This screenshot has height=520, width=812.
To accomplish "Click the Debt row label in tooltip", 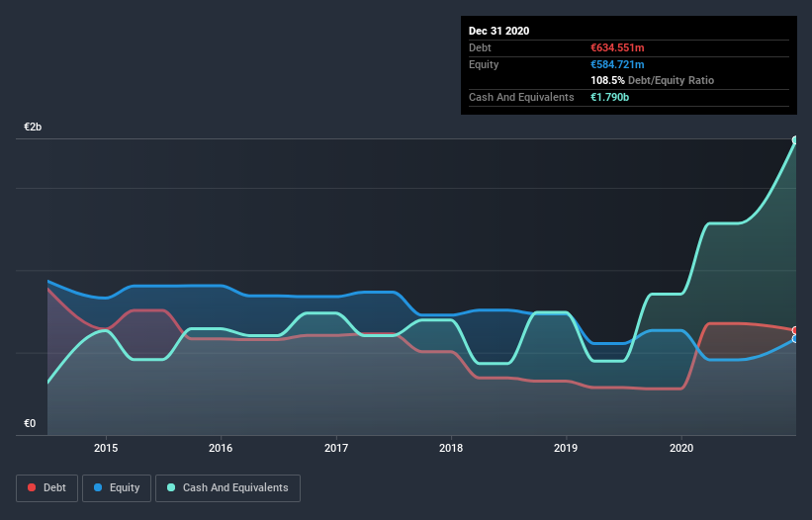I will pos(480,47).
